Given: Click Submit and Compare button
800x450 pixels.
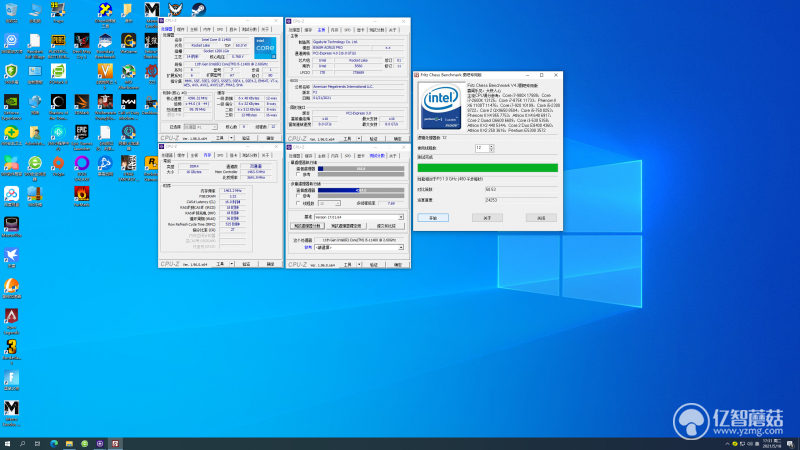Looking at the screenshot, I should tap(386, 226).
